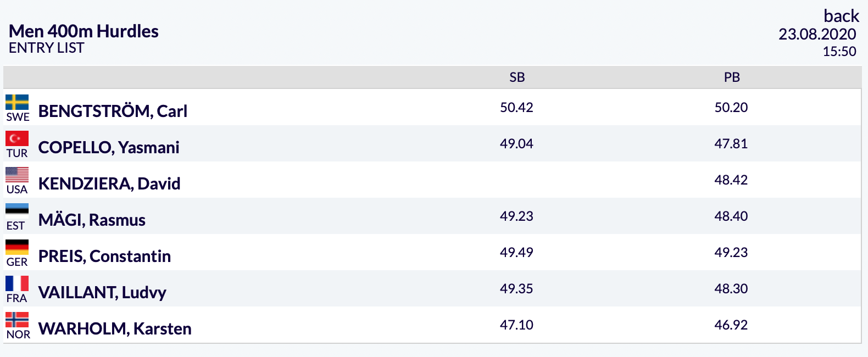Screen dimensions: 868x357
Task: Click the Turkey flag icon
Action: 17,139
